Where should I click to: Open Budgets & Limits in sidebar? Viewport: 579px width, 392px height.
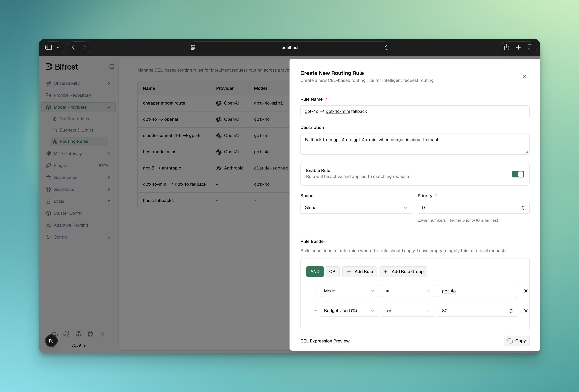76,130
